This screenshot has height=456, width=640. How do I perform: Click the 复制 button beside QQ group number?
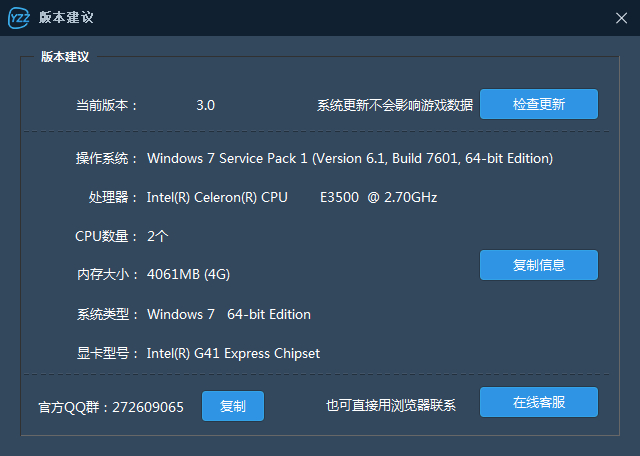coord(233,406)
